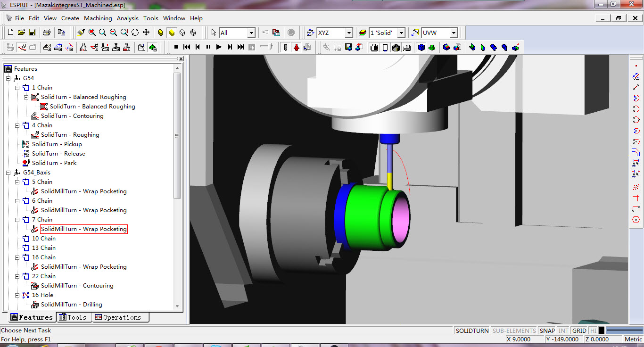This screenshot has height=347, width=644.
Task: Step simulation forward one move
Action: tap(230, 47)
